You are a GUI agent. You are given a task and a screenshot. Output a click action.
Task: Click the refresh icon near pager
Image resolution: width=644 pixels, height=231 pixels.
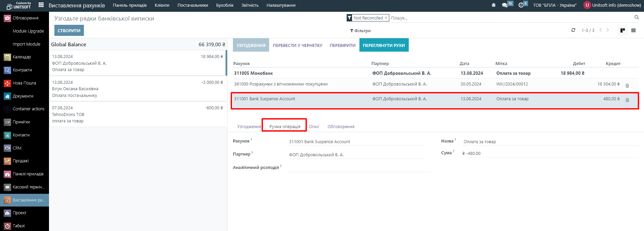pyautogui.click(x=573, y=30)
